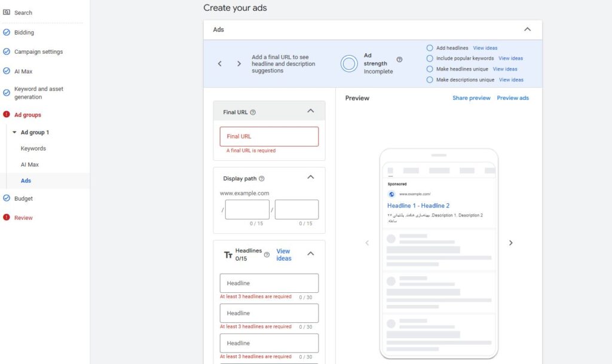Click the Display path help icon

click(262, 178)
